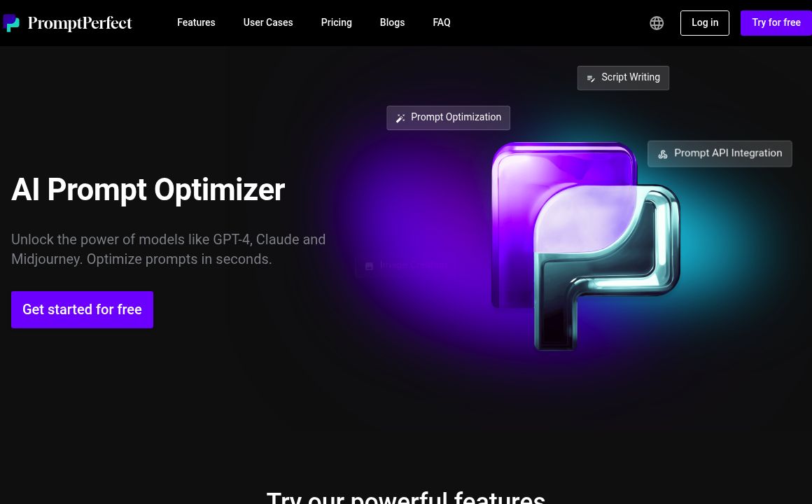Click the Prompt API Integration webhook icon

663,154
